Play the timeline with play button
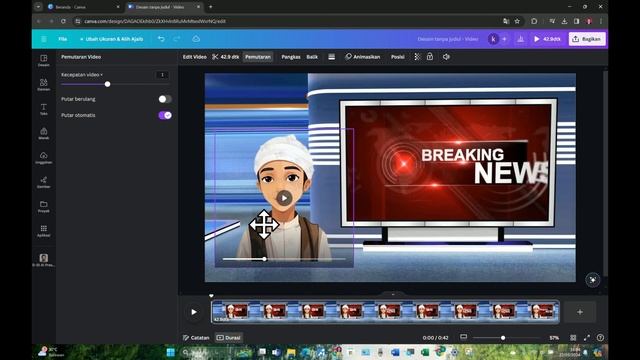 coord(194,312)
